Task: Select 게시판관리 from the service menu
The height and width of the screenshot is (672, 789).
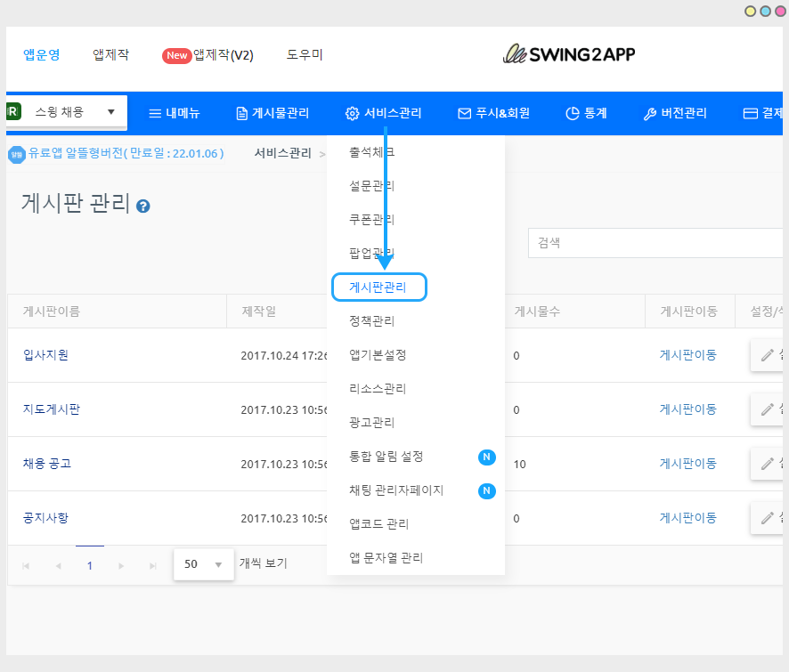Action: click(x=378, y=287)
